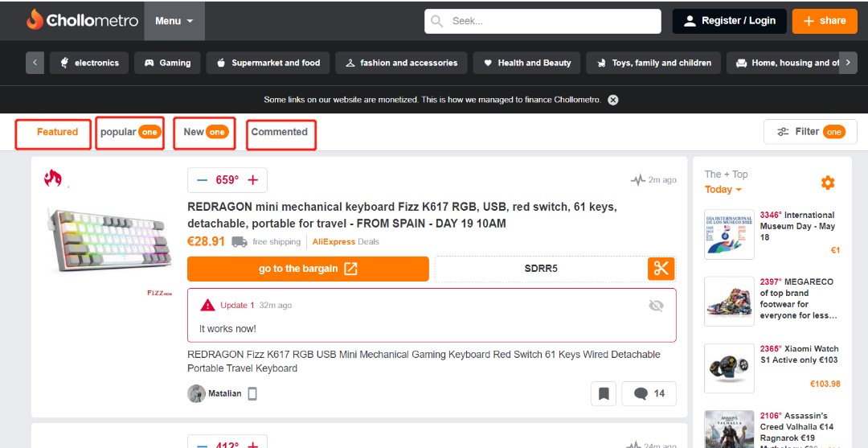
Task: Click the Museum Day thumbnail
Action: [729, 234]
